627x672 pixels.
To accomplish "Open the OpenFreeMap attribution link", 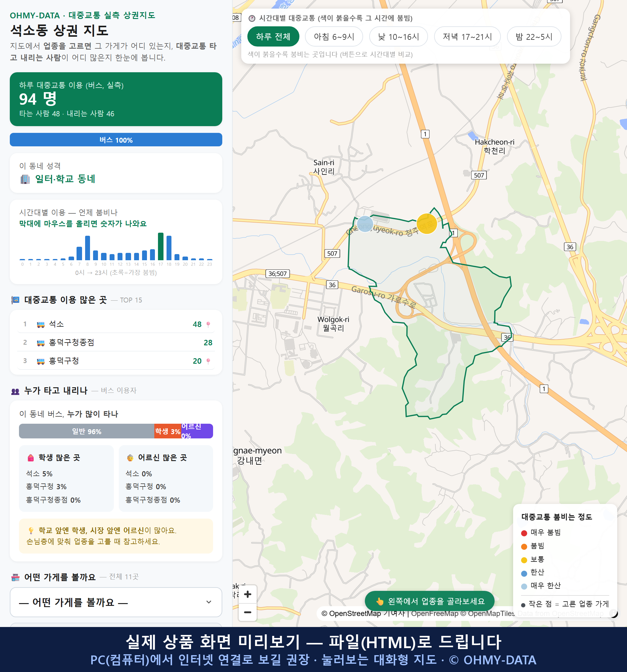I will coord(435,613).
